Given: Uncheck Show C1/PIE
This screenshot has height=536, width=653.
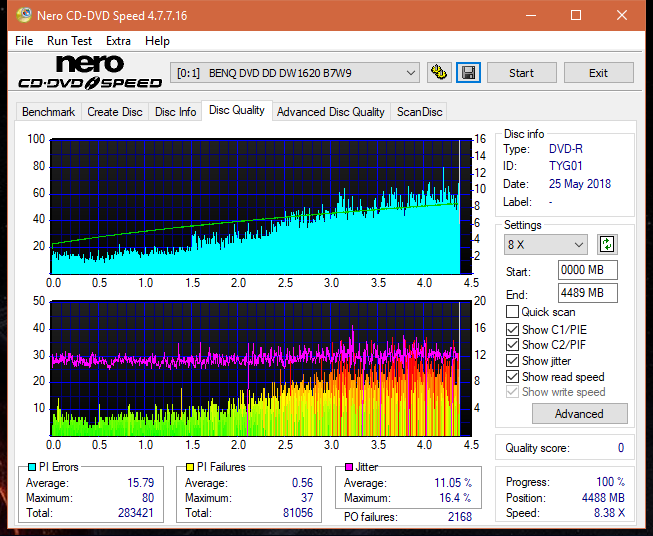Looking at the screenshot, I should click(x=512, y=329).
